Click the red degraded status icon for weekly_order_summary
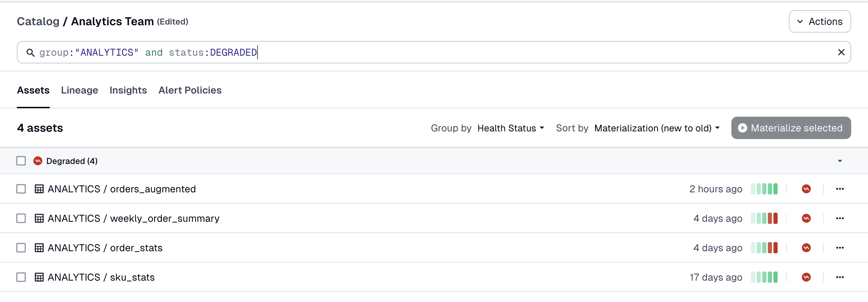The image size is (868, 302). [x=806, y=218]
